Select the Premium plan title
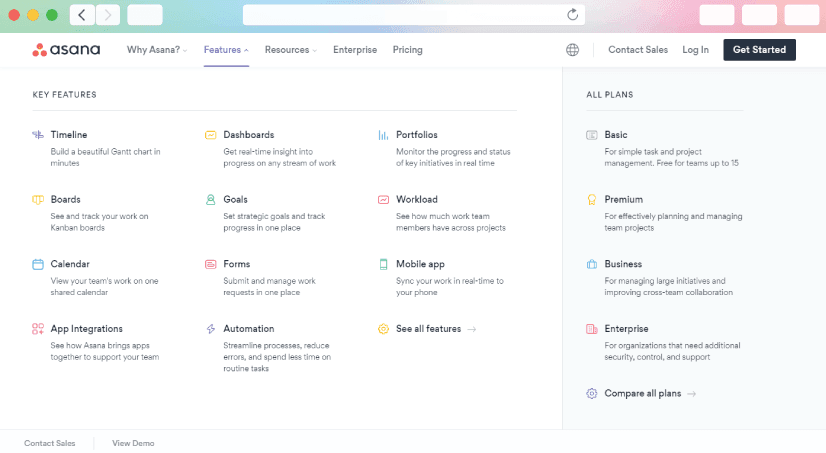 coord(624,200)
